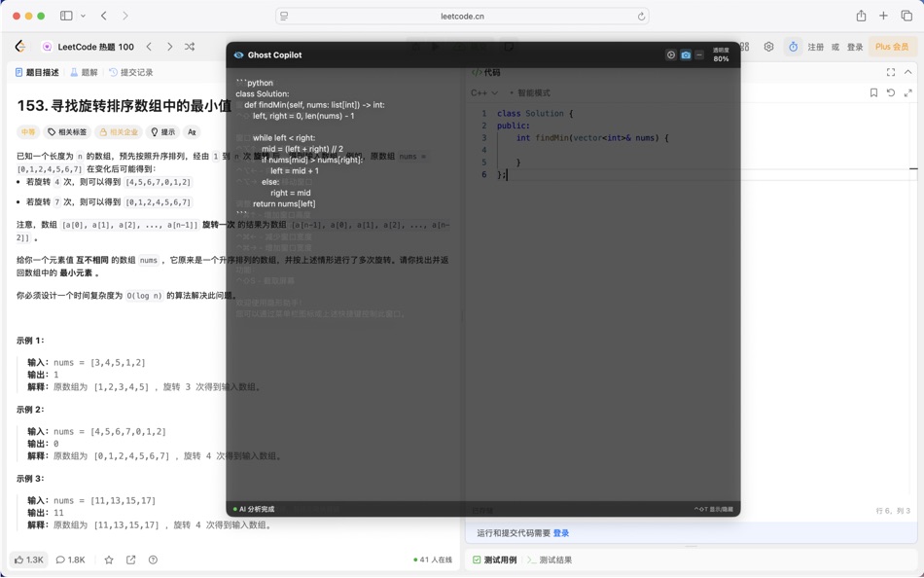The image size is (924, 578).
Task: Click the Ghost Copilot minimize dash button
Action: click(x=699, y=54)
